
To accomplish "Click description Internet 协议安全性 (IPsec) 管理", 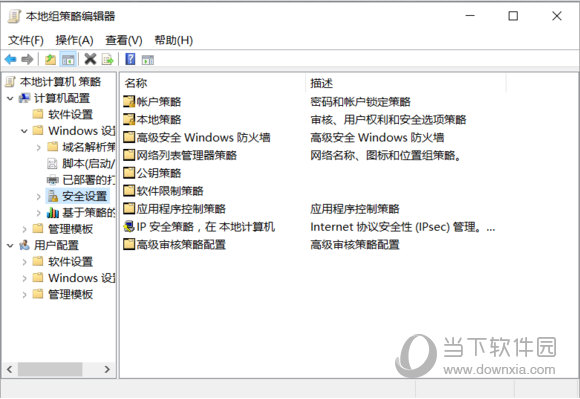I will [x=402, y=227].
